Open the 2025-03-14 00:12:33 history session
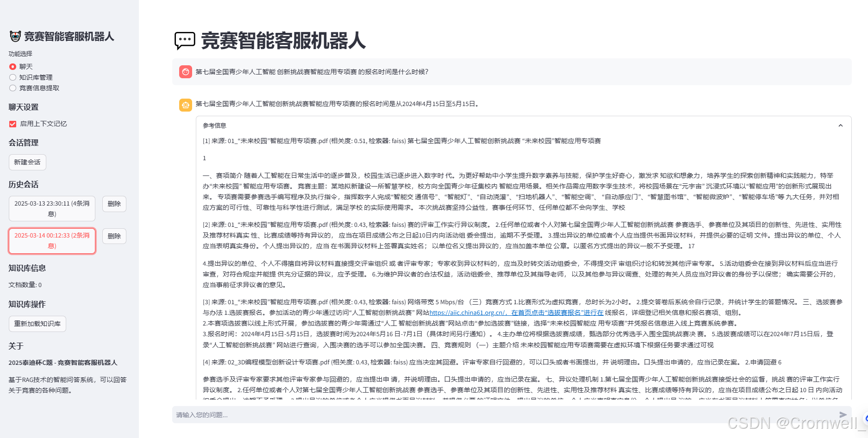The height and width of the screenshot is (438, 868). click(x=52, y=241)
